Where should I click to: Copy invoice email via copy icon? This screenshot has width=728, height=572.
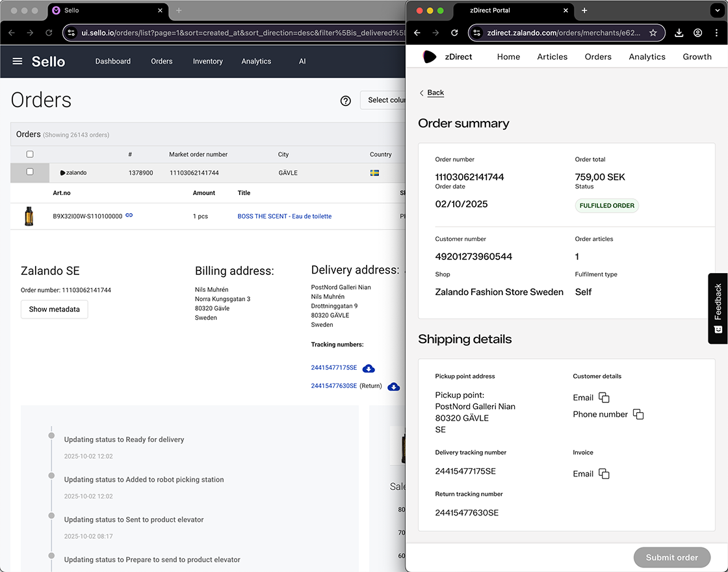coord(604,474)
